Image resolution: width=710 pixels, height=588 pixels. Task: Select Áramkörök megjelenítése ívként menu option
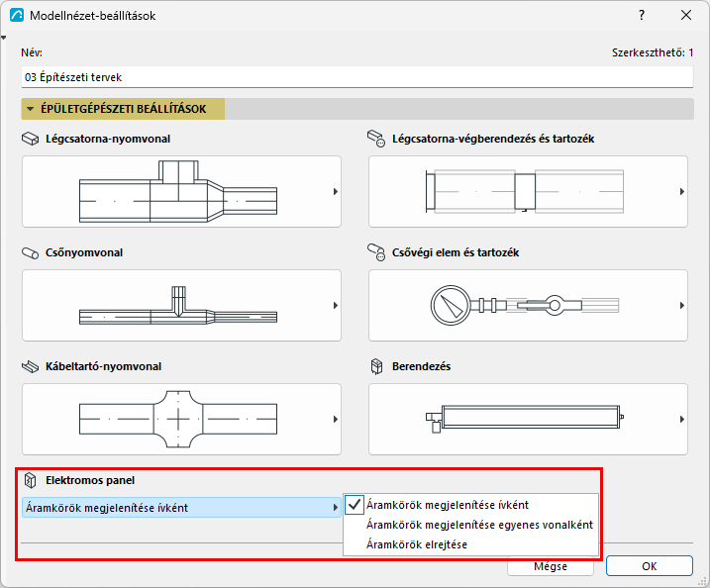click(471, 505)
